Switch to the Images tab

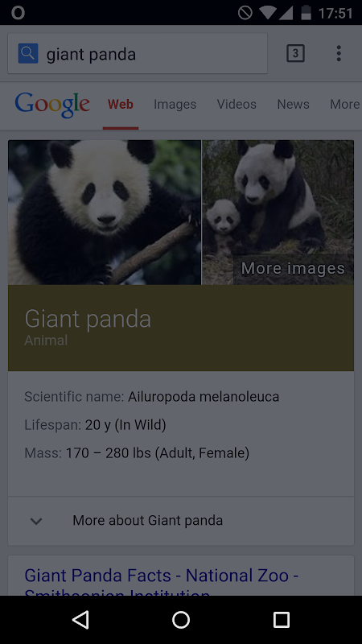175,105
